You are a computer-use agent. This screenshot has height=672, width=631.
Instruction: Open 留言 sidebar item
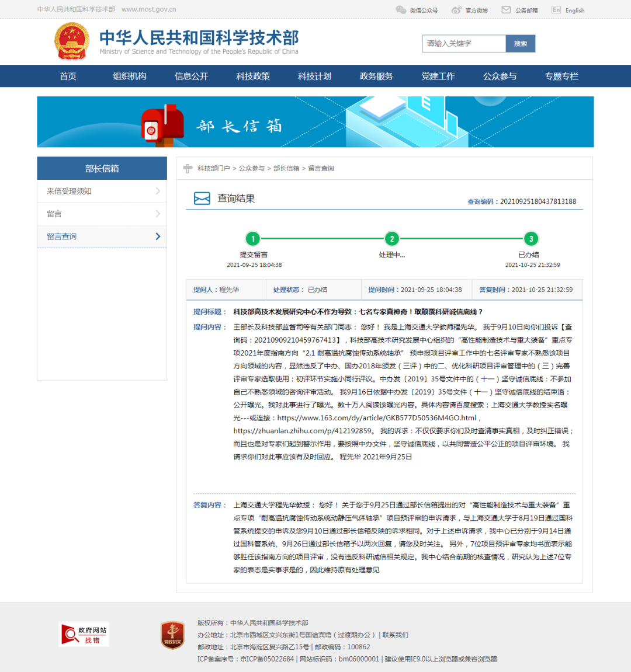102,214
